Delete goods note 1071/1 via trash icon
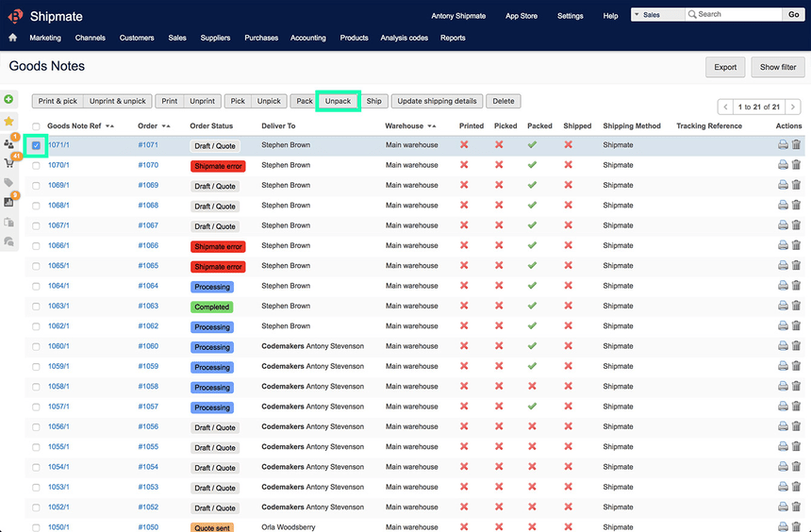The image size is (811, 532). pos(797,145)
